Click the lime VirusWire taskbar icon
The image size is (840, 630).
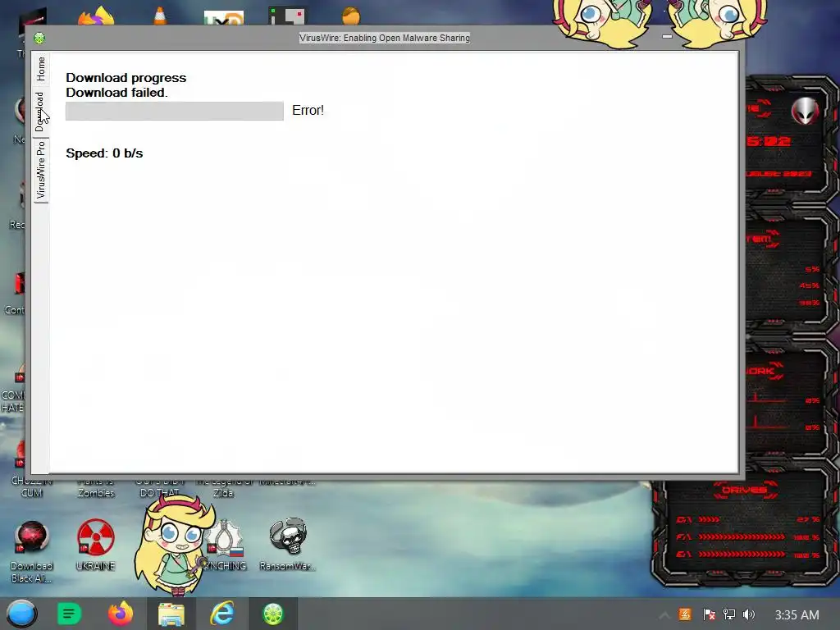coord(272,614)
